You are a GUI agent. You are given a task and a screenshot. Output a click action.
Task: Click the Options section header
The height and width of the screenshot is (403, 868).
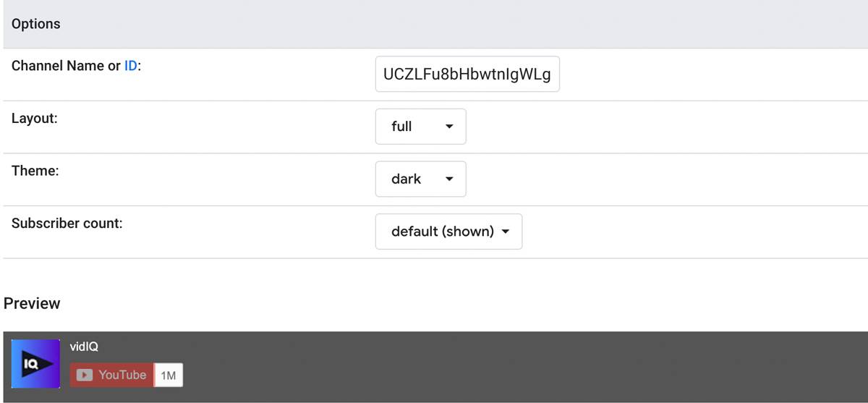(36, 24)
